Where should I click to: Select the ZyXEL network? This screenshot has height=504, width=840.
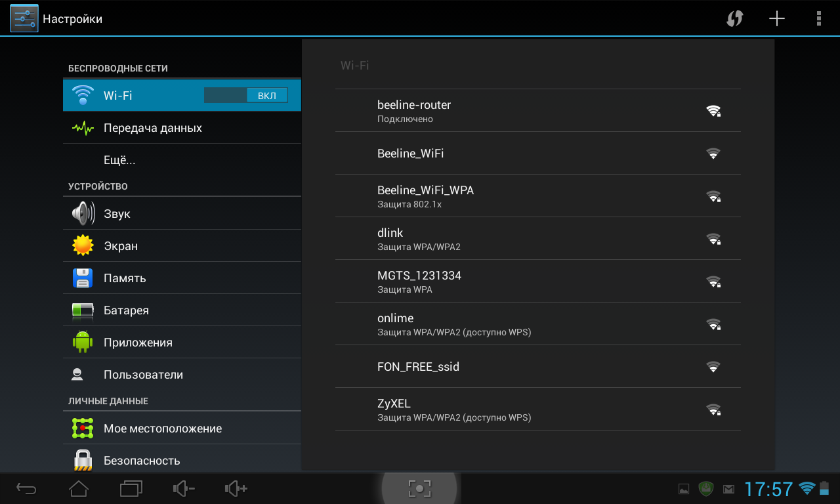tap(537, 409)
